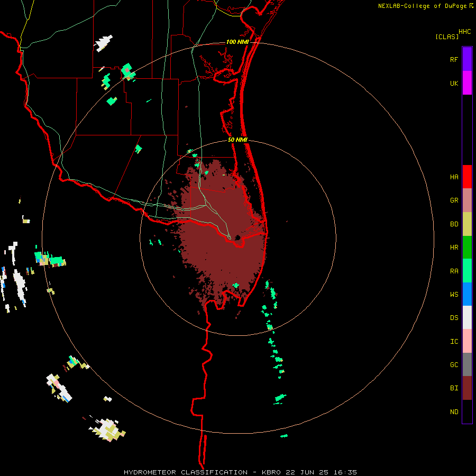Click the HHC product label
Screen dimensions: 476x476
(464, 32)
